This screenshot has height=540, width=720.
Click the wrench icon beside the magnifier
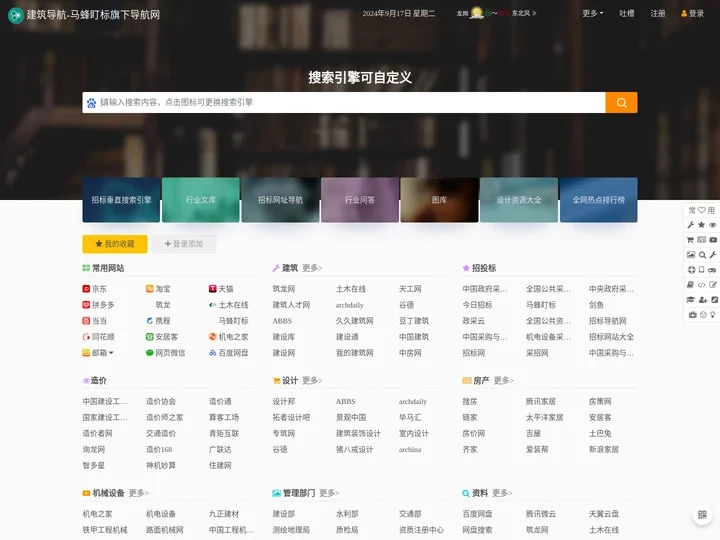coord(713,255)
